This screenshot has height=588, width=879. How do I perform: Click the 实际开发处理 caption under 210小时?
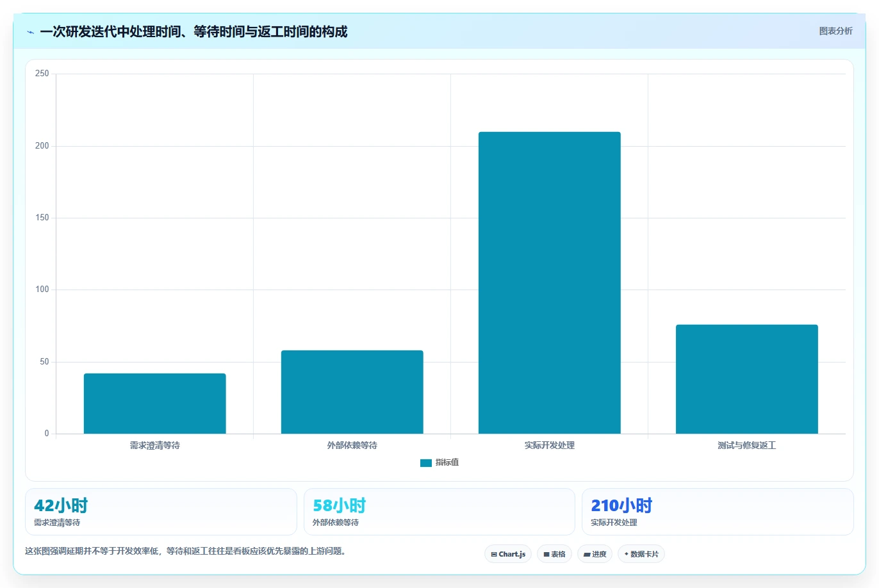click(614, 523)
